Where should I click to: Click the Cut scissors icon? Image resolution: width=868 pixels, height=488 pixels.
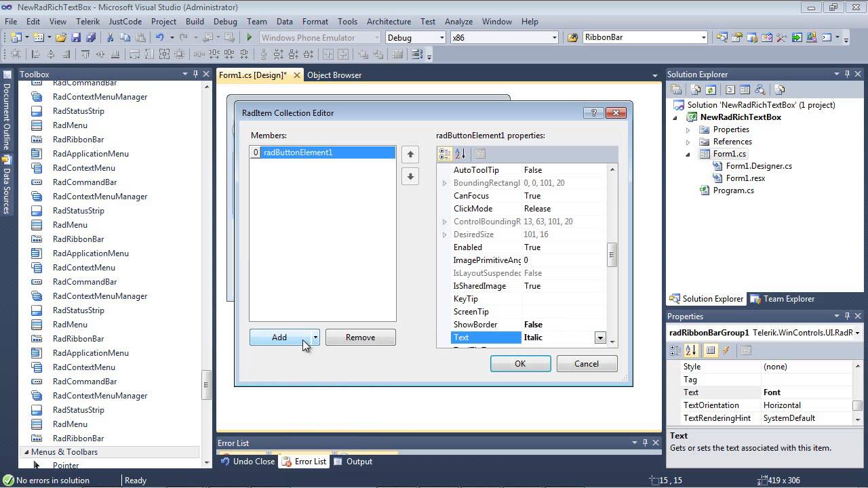point(111,38)
